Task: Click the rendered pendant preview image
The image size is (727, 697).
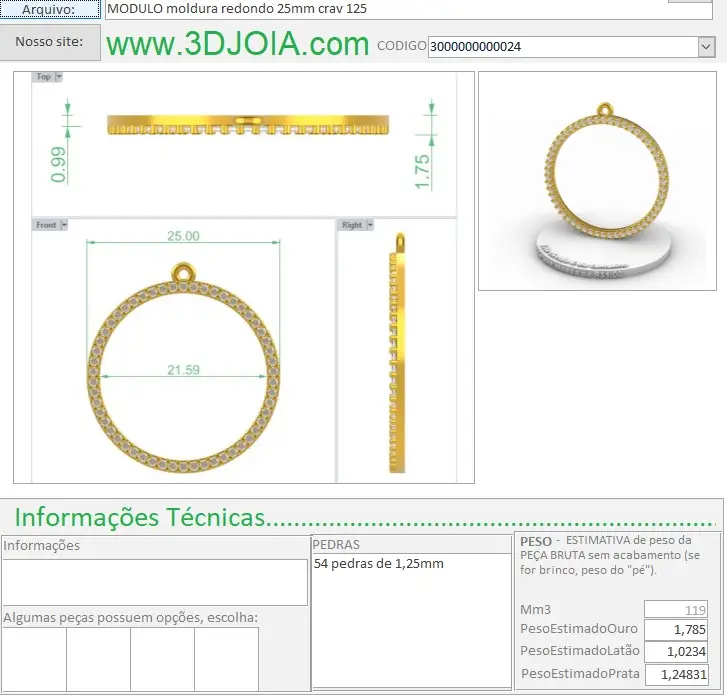Action: [597, 181]
